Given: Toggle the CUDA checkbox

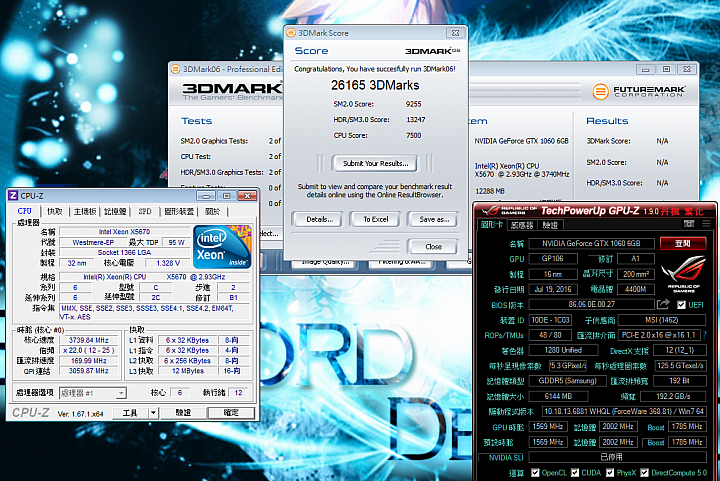Looking at the screenshot, I should tap(575, 472).
